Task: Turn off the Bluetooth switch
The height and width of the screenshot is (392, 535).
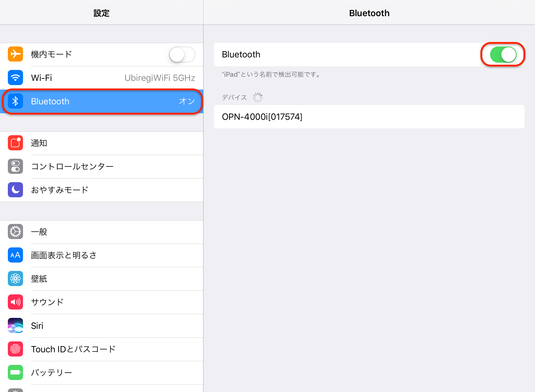Action: pos(503,55)
